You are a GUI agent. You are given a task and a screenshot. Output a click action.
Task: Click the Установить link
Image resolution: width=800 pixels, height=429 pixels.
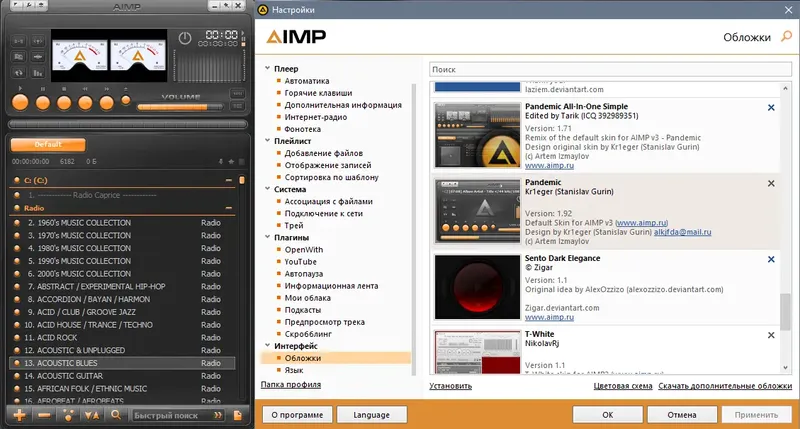[x=451, y=386]
